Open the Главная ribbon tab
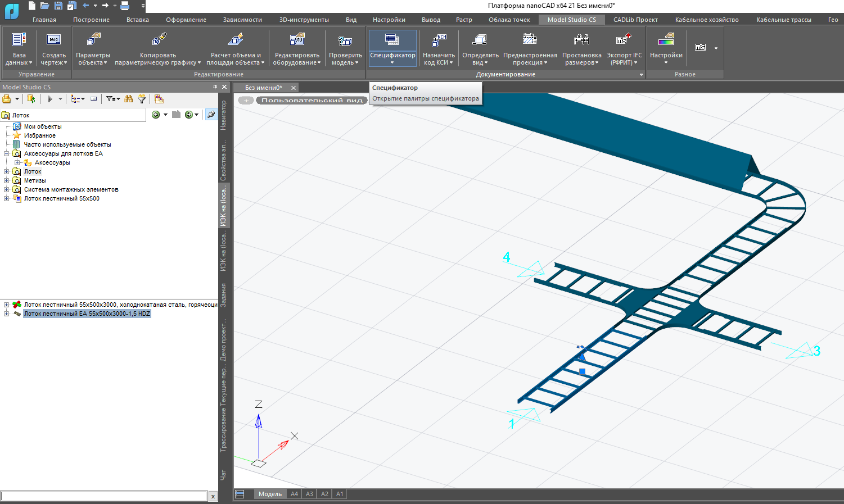Viewport: 844px width, 504px height. tap(44, 20)
